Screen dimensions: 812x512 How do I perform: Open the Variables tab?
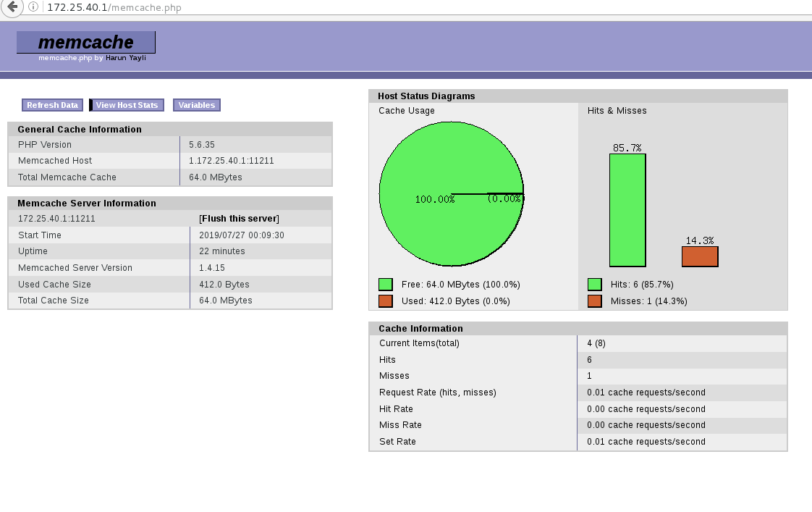click(x=197, y=105)
